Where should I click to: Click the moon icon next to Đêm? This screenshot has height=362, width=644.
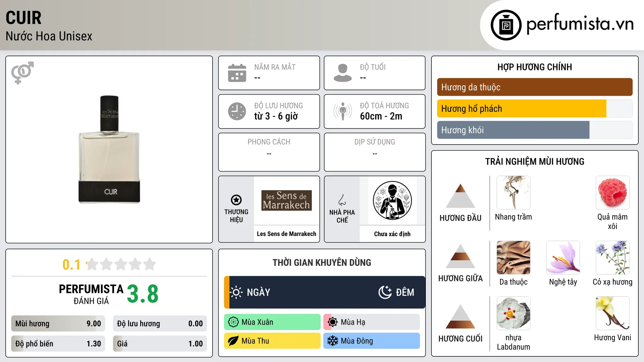(x=385, y=292)
